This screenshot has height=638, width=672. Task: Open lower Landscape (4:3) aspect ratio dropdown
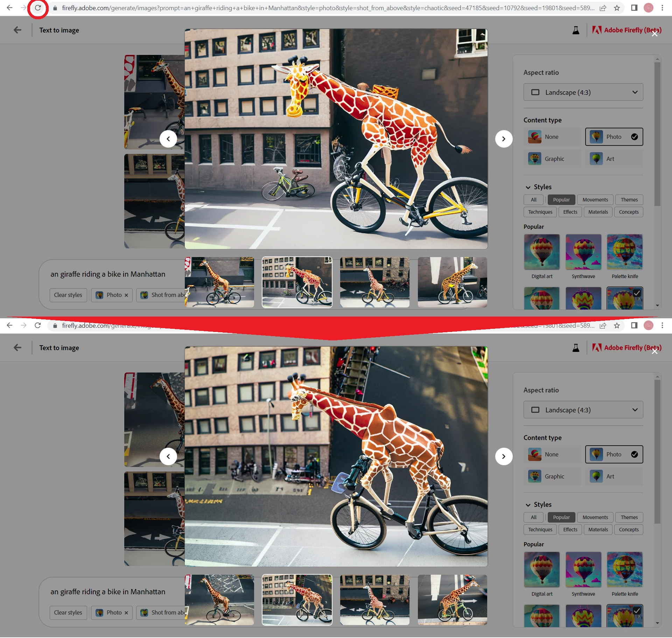(x=583, y=410)
